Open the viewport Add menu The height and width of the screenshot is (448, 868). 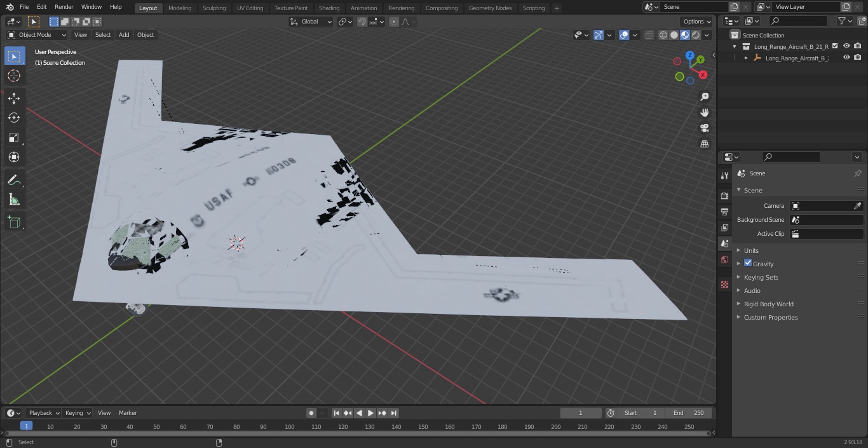click(x=124, y=35)
